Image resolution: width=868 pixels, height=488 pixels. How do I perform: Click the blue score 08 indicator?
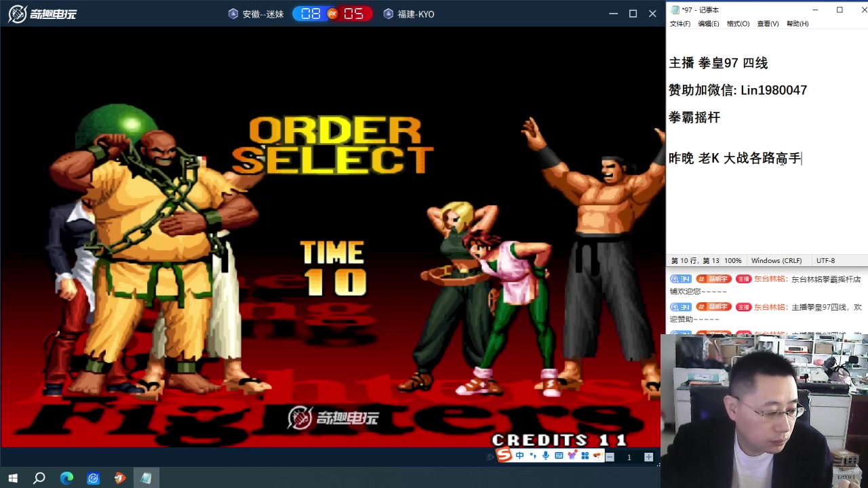click(x=311, y=14)
